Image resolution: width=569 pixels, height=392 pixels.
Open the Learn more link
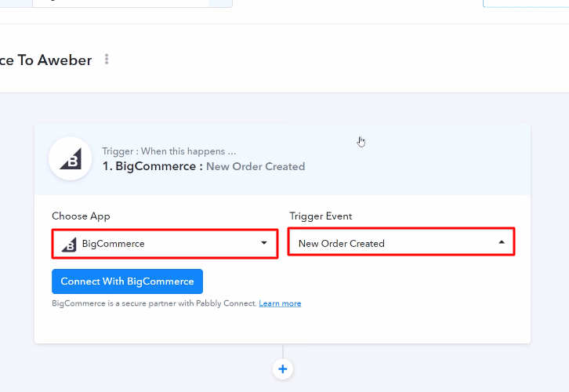click(x=280, y=303)
